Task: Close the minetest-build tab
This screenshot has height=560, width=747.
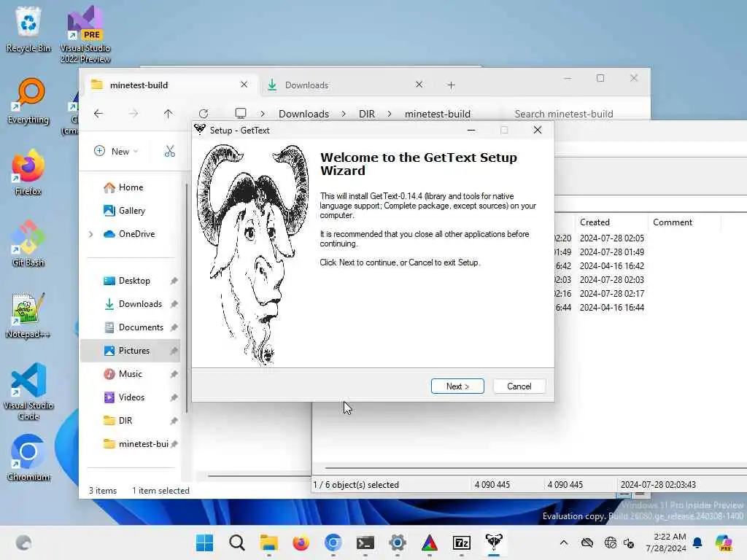Action: tap(244, 85)
